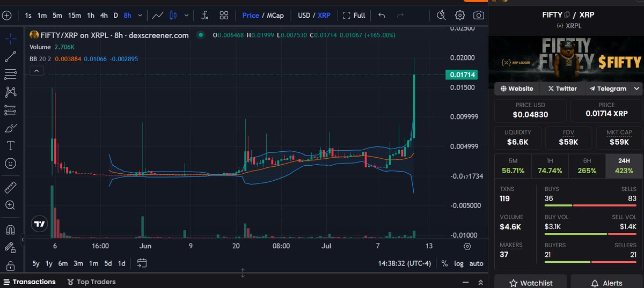
Task: Switch chart currency to XRP
Action: click(324, 16)
